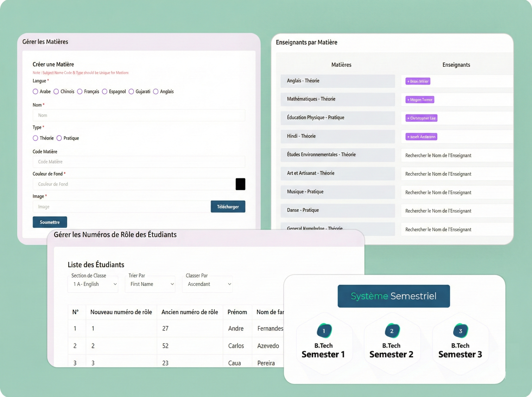532x397 pixels.
Task: Open the Section de Classe dropdown
Action: [93, 284]
